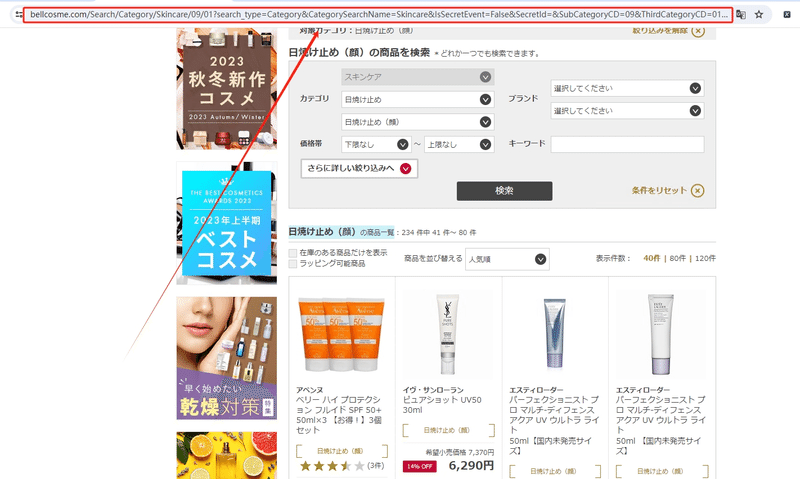Image resolution: width=800 pixels, height=479 pixels.
Task: Bookmark this page with the star icon
Action: tap(759, 15)
